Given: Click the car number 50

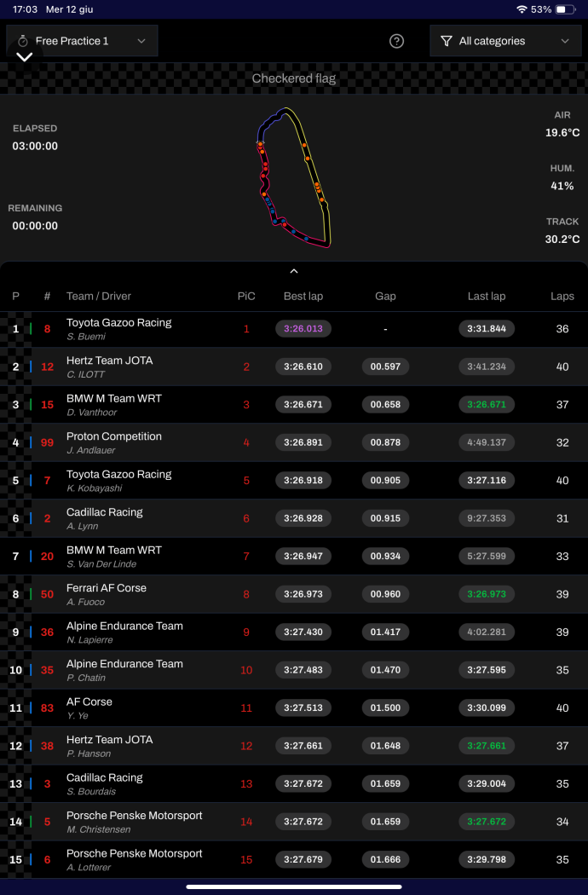Looking at the screenshot, I should pos(48,594).
